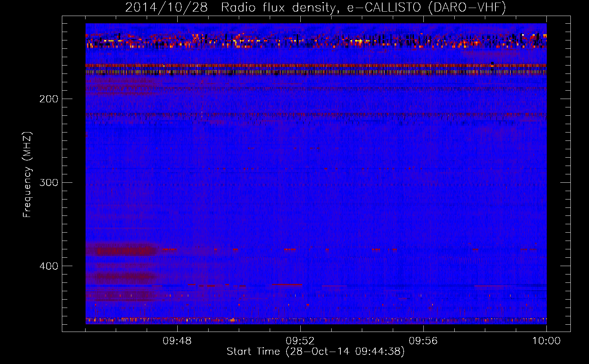The image size is (589, 364).
Task: Click the "Start Time (28-Oct-14 09:44:38)" label
Action: point(316,352)
